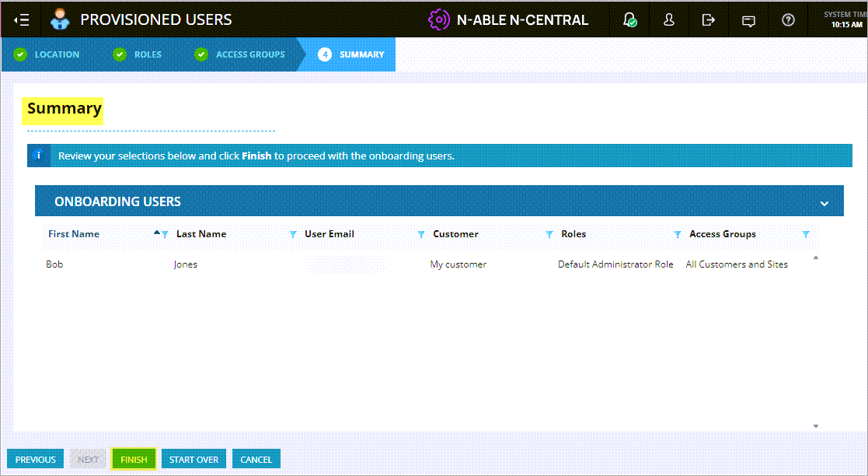The width and height of the screenshot is (868, 476).
Task: Click the Finish button
Action: point(134,460)
